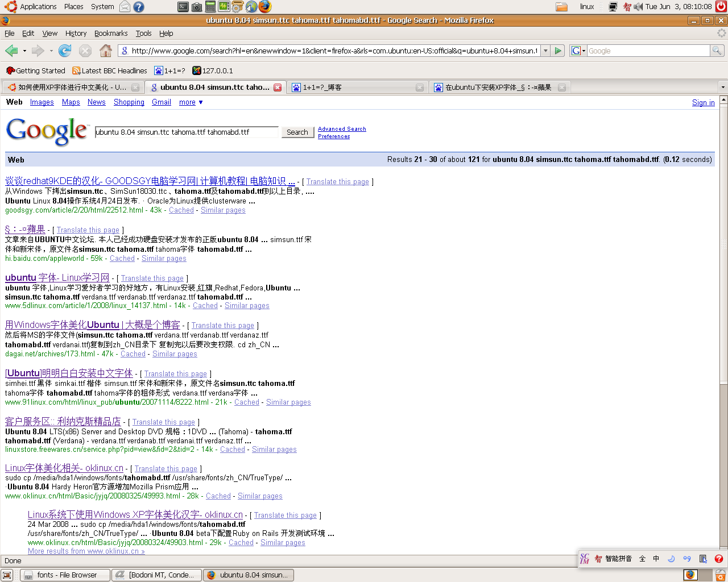728x582 pixels.
Task: Open the System menu in top panel
Action: (102, 7)
